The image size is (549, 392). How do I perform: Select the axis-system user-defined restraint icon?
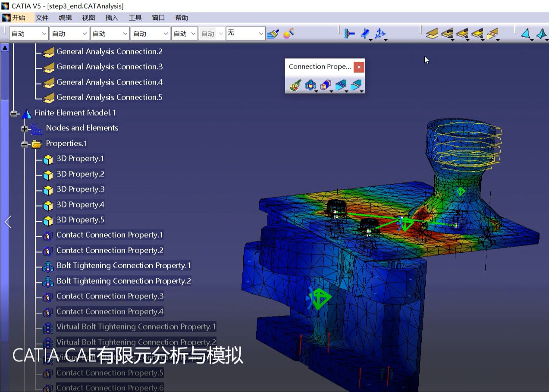pos(380,33)
